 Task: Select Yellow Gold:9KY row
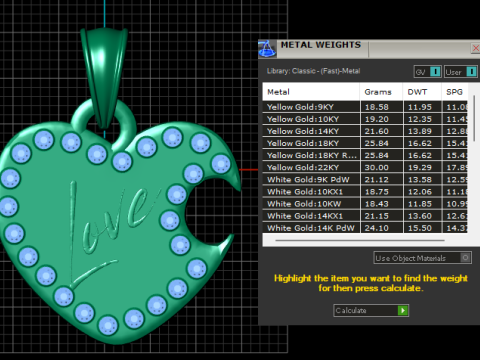pyautogui.click(x=365, y=107)
